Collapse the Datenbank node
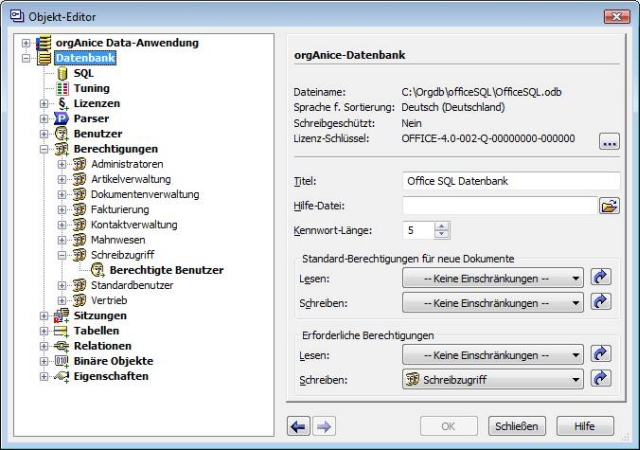Viewport: 640px width, 450px height. (26, 58)
